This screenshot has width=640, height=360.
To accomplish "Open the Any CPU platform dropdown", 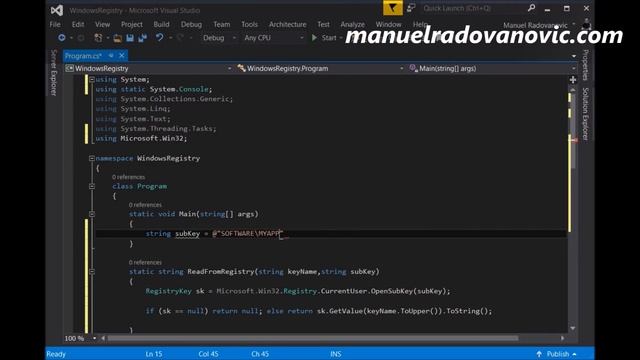I will (273, 38).
